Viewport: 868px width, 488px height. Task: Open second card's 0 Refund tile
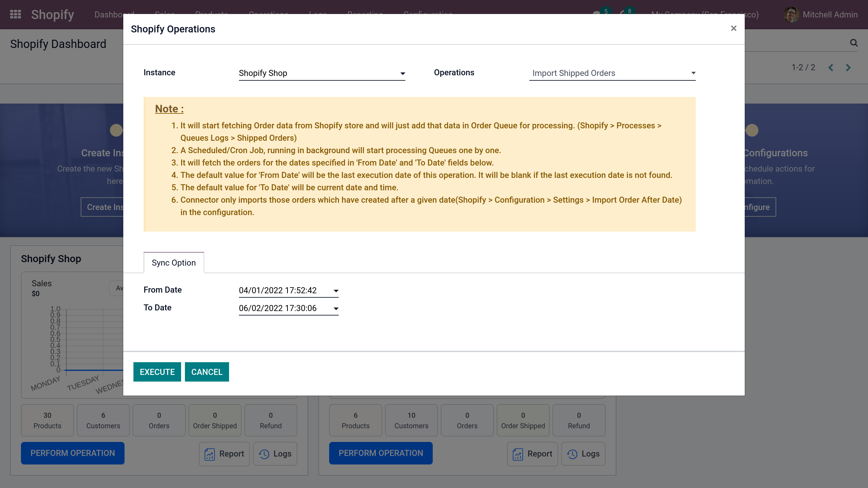point(579,420)
